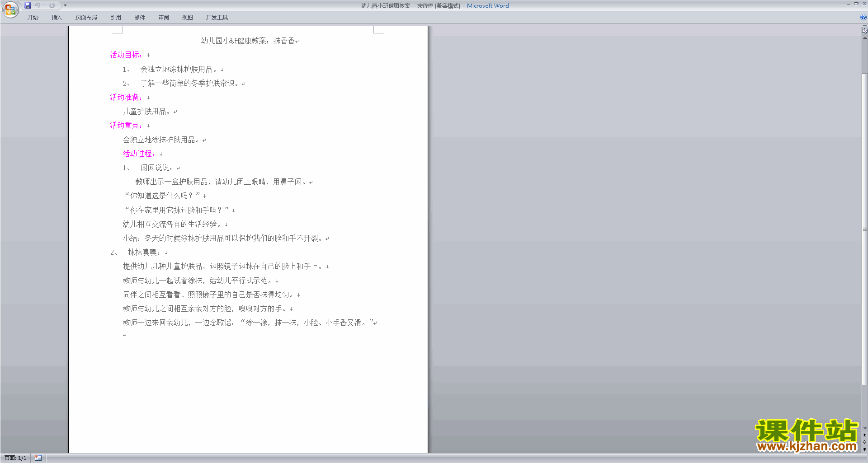Click the Save floppy disk icon
The height and width of the screenshot is (463, 868).
tap(28, 5)
